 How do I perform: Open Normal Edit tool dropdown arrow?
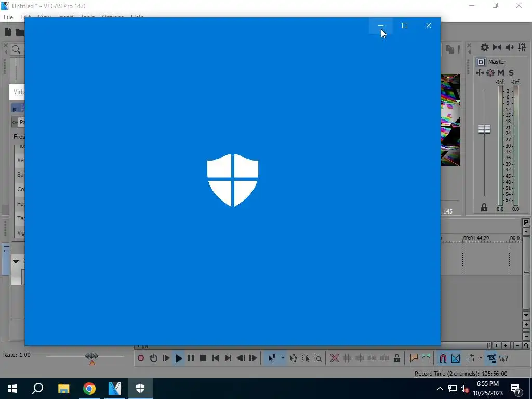[x=282, y=358]
